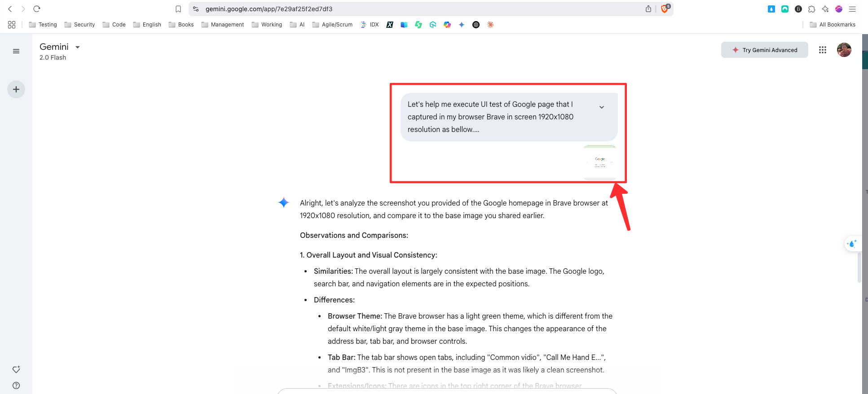Image resolution: width=868 pixels, height=394 pixels.
Task: Bookmark this page with the bookmark icon
Action: [178, 9]
